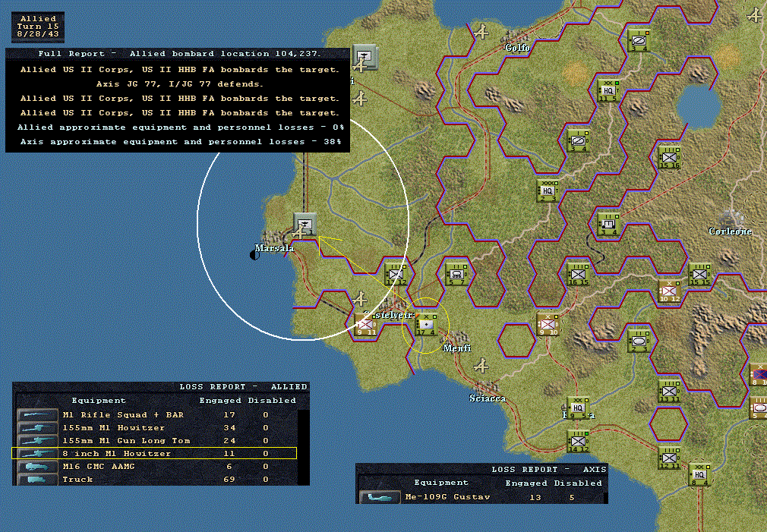Select the corps HQ unit 2-3

tap(548, 191)
